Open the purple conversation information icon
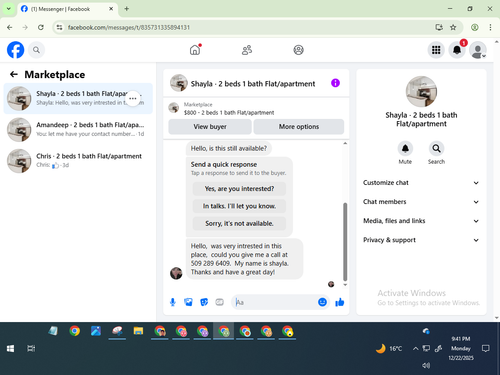 [335, 83]
